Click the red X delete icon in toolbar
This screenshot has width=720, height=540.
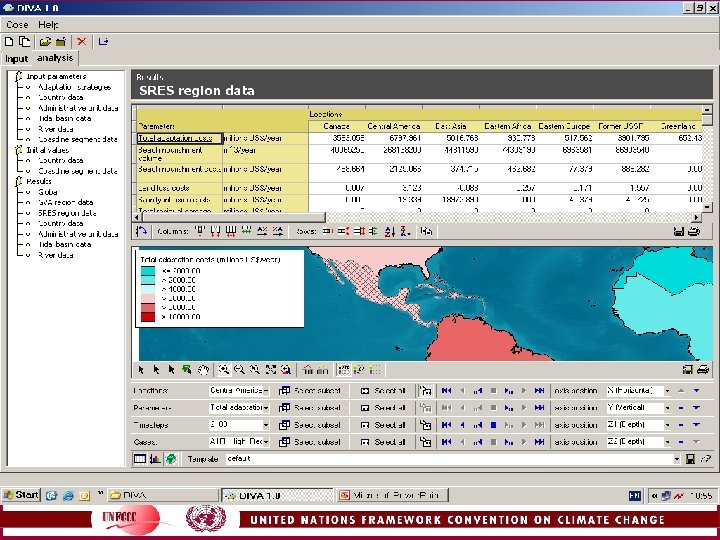(81, 42)
